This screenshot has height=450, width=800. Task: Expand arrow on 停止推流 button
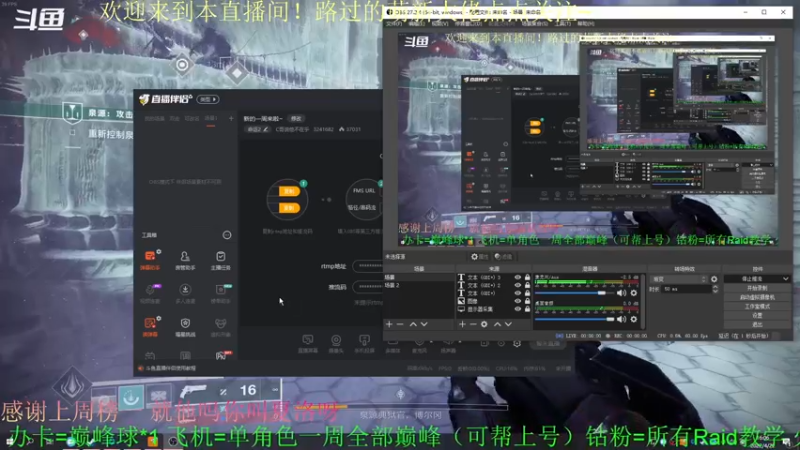[x=785, y=279]
